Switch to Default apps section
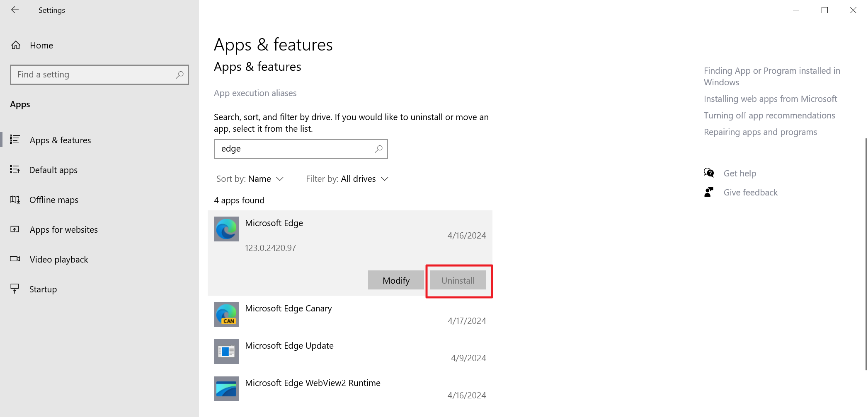Screen dimensions: 868x417 pyautogui.click(x=99, y=170)
